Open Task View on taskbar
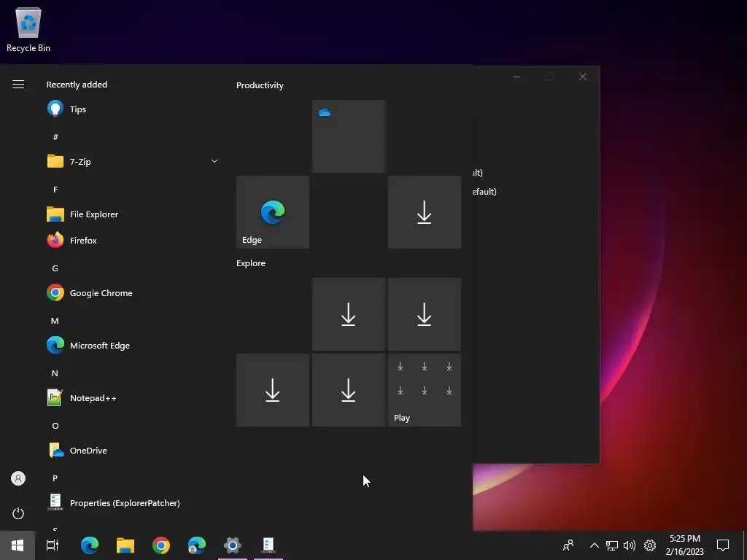This screenshot has width=747, height=560. [x=53, y=545]
